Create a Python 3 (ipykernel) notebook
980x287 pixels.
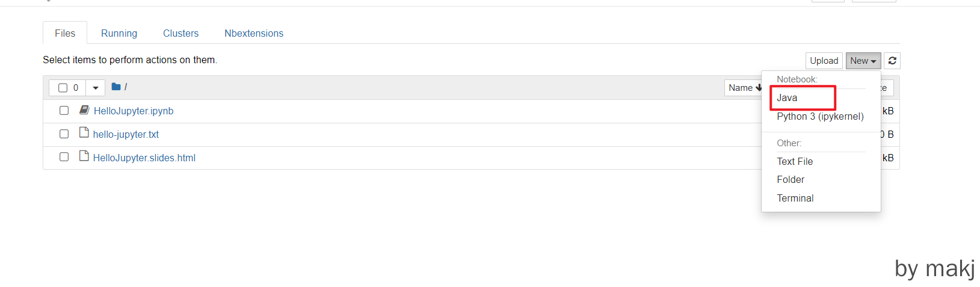820,116
